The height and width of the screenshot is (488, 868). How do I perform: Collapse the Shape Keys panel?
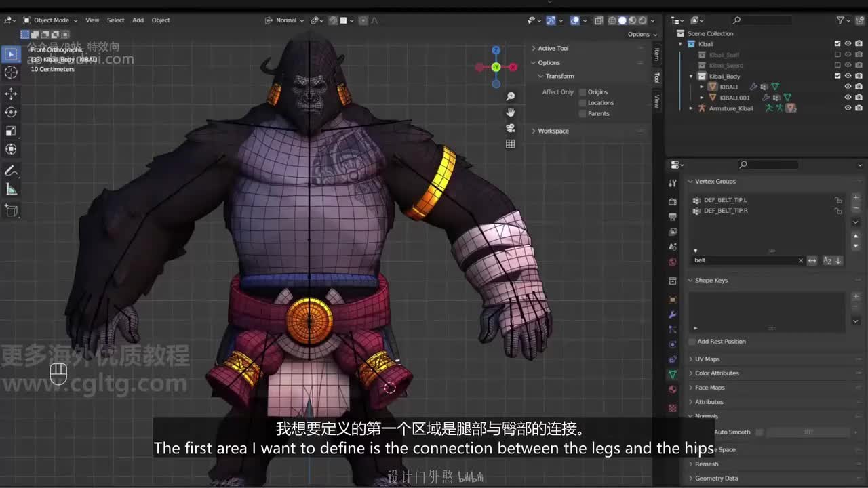coord(711,281)
